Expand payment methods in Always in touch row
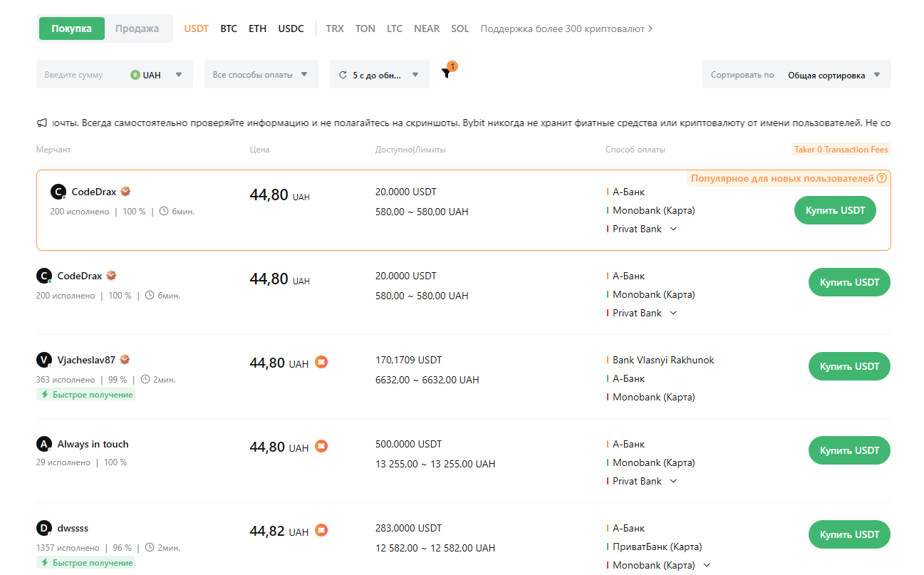 pos(673,481)
